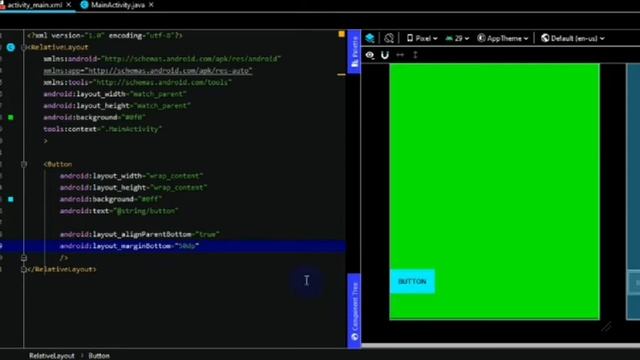Click RelativeLayout in the breadcrumb bar
Screen dimensions: 640x360
click(x=51, y=356)
